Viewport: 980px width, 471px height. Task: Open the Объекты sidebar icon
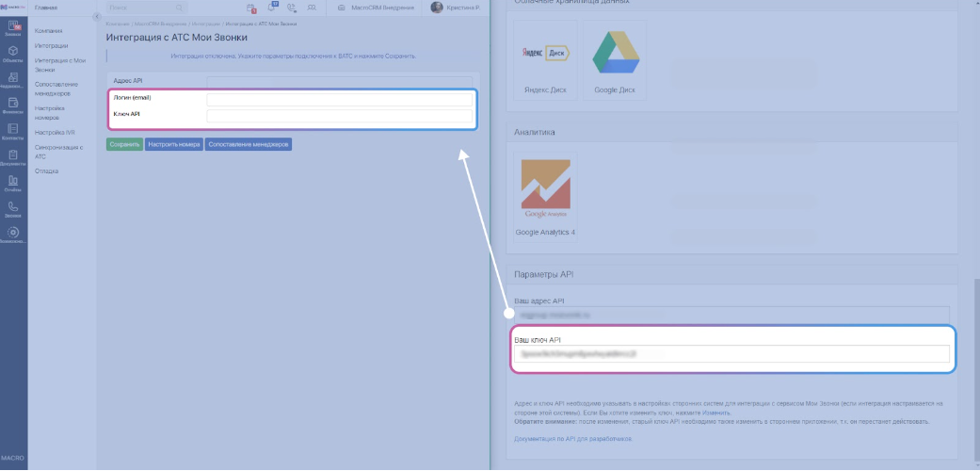point(13,53)
